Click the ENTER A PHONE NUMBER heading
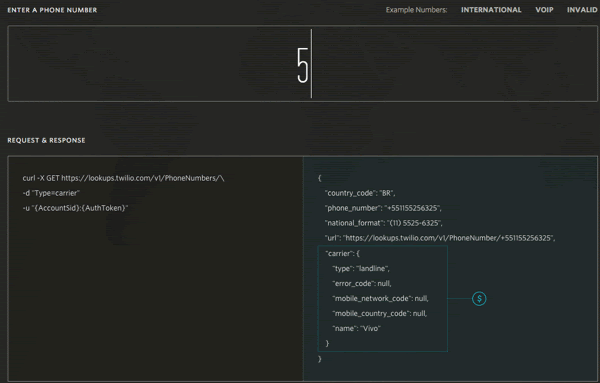Screen dimensions: 600x383 [x=52, y=10]
